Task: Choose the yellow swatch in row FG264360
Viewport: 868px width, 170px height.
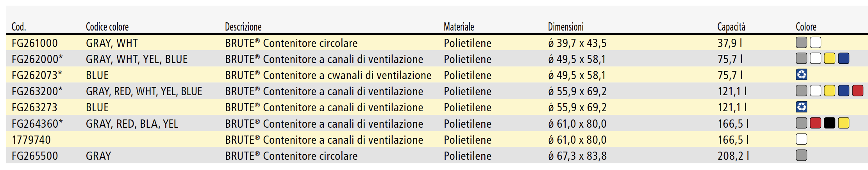Action: 843,123
